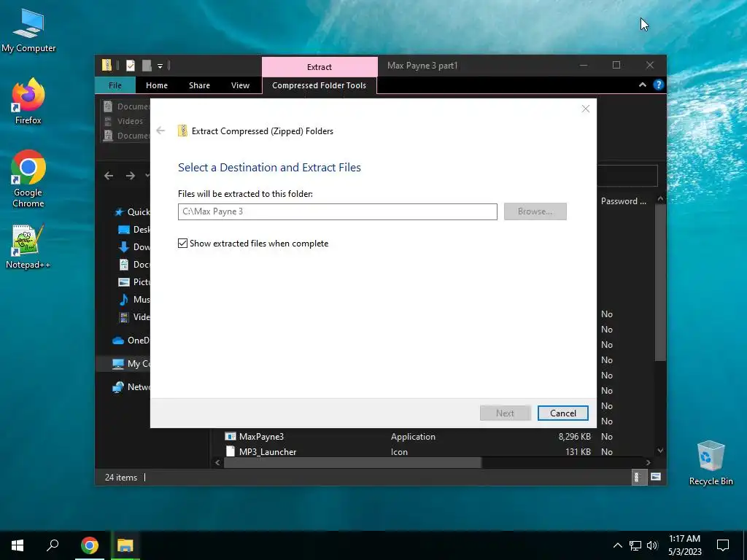
Task: Click the Password column header
Action: click(623, 201)
